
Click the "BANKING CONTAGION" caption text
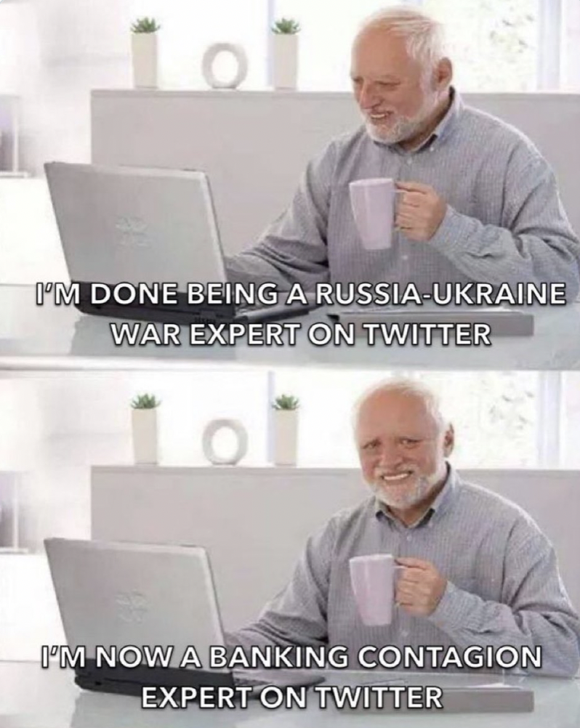374,658
